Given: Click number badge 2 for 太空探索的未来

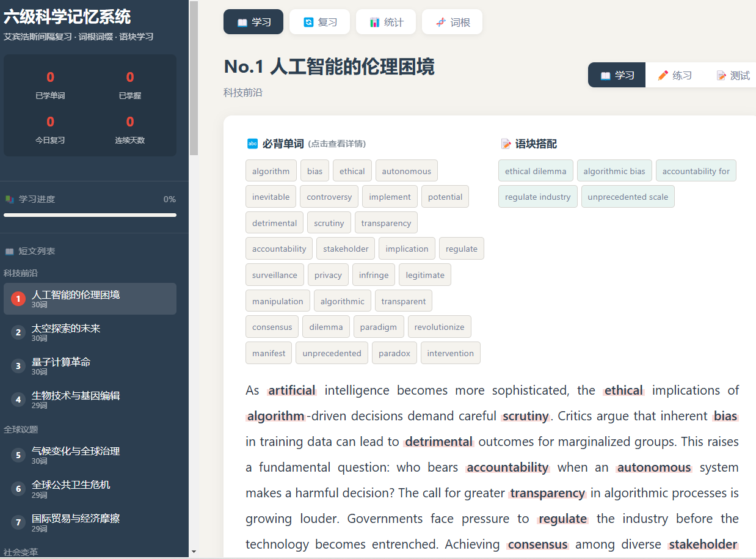Looking at the screenshot, I should click(x=18, y=332).
